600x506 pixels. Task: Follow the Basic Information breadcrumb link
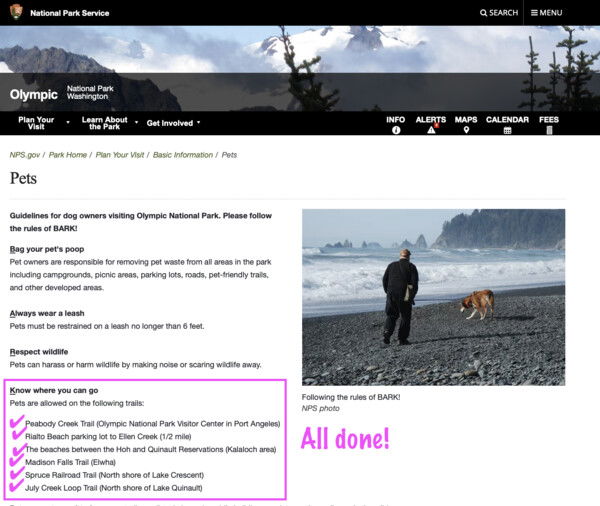[x=183, y=155]
